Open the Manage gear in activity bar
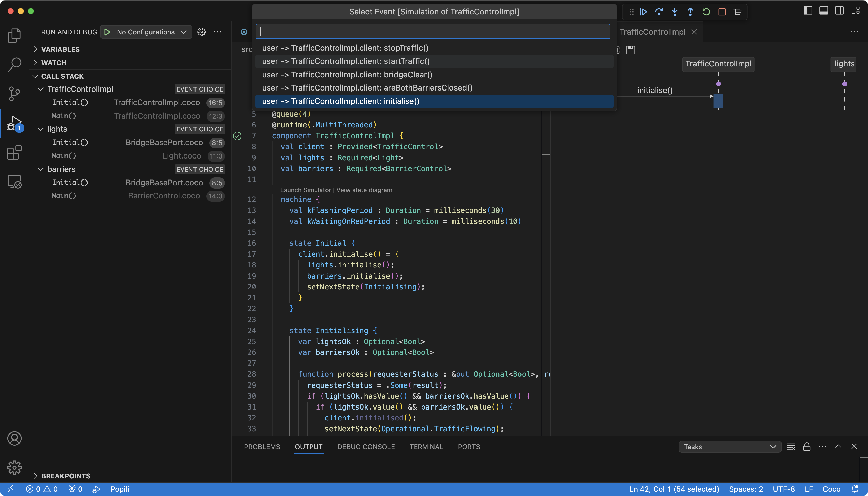Image resolution: width=868 pixels, height=496 pixels. [x=14, y=467]
